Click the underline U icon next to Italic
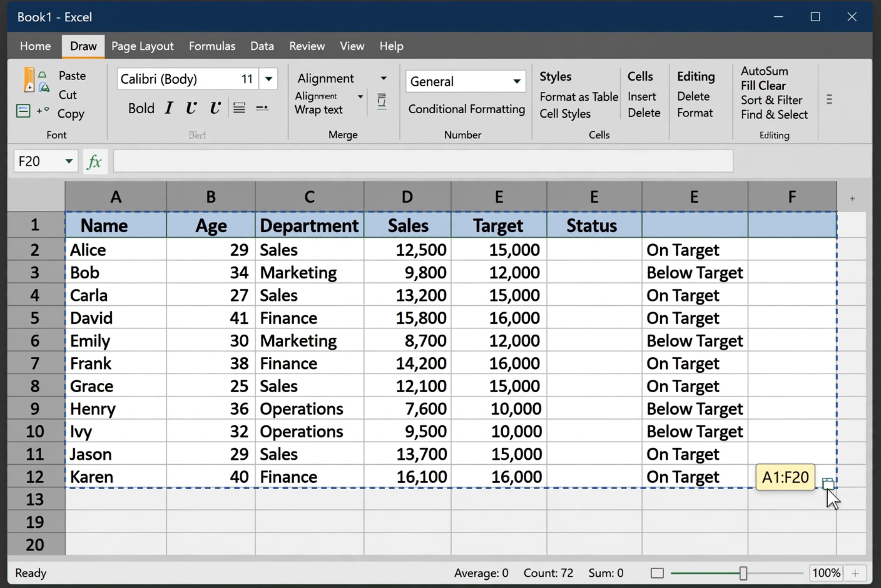 191,108
